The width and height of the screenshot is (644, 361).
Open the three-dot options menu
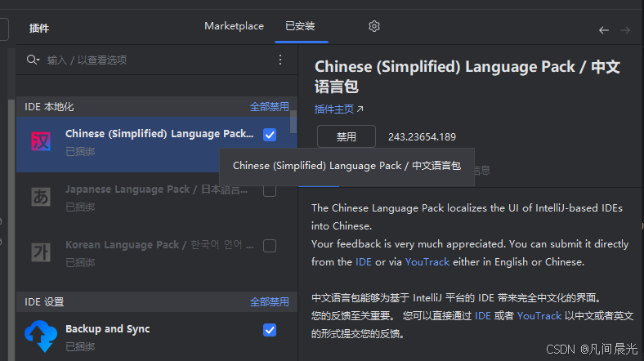[280, 60]
